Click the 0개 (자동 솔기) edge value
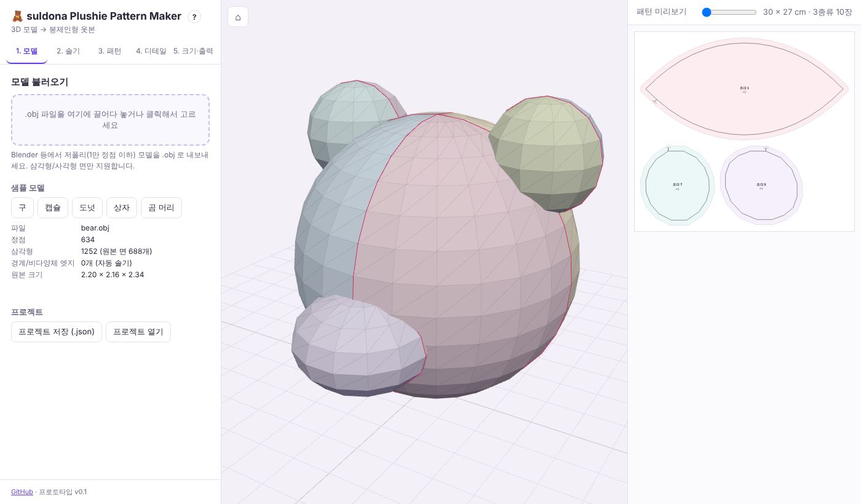This screenshot has height=504, width=861. [106, 263]
